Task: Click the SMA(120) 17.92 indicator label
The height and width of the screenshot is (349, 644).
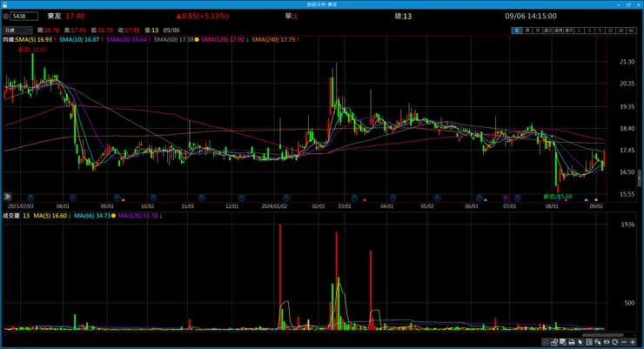Action: click(223, 40)
